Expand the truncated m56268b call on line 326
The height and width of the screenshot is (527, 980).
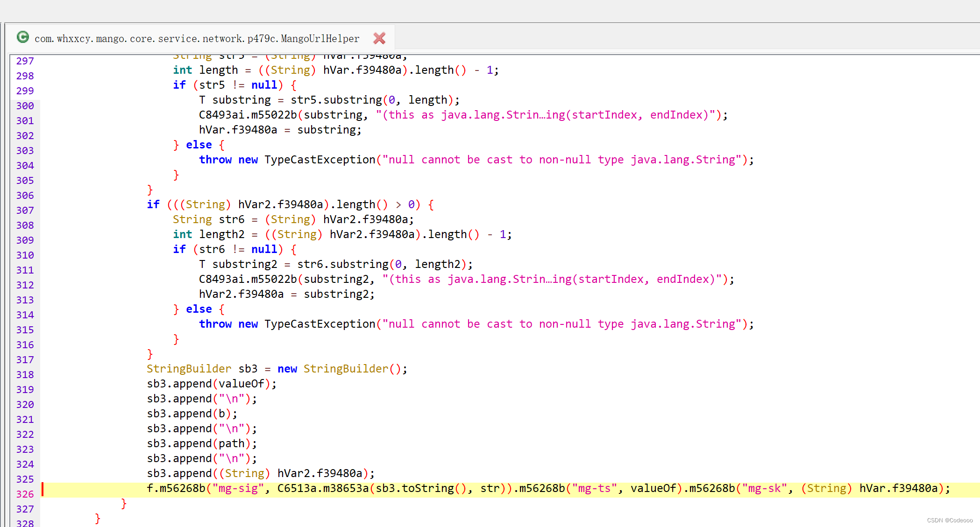tap(950, 488)
